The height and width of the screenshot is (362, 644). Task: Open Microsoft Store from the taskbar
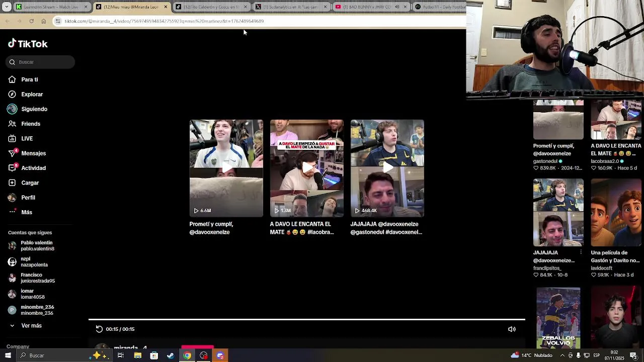click(154, 355)
